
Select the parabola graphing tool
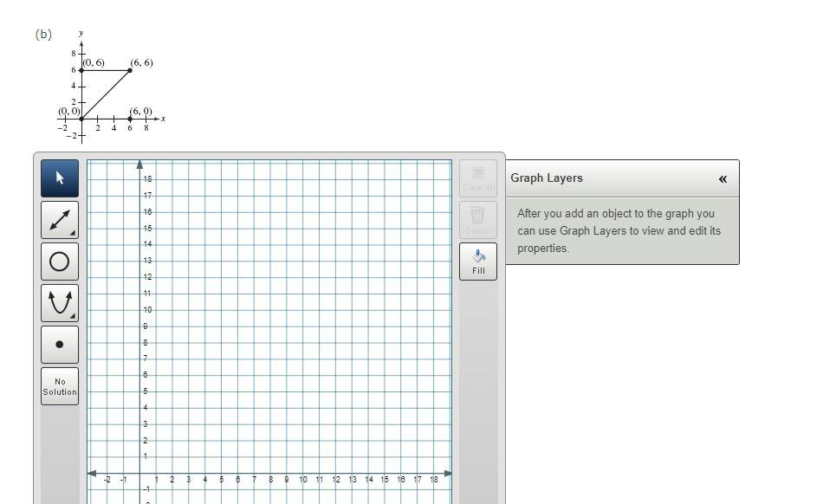point(59,302)
